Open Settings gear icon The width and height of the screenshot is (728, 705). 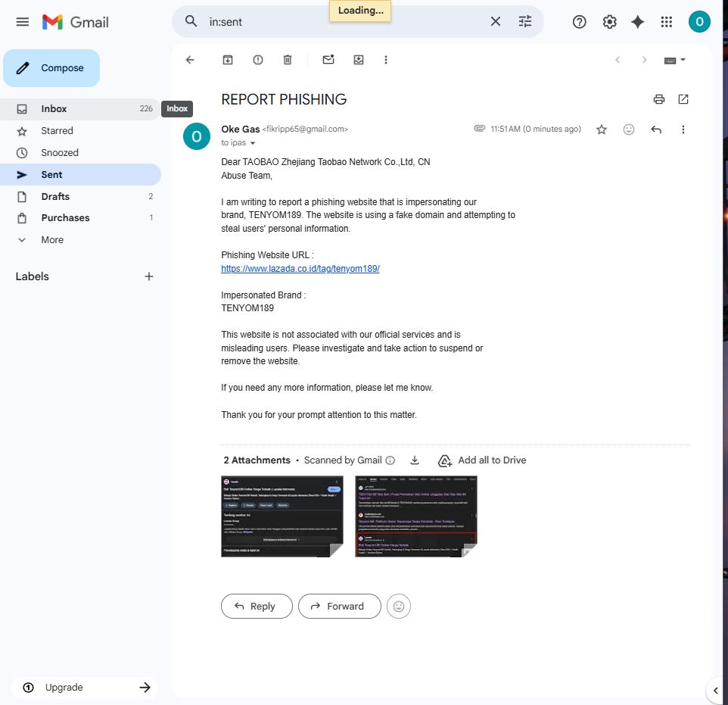click(x=609, y=22)
